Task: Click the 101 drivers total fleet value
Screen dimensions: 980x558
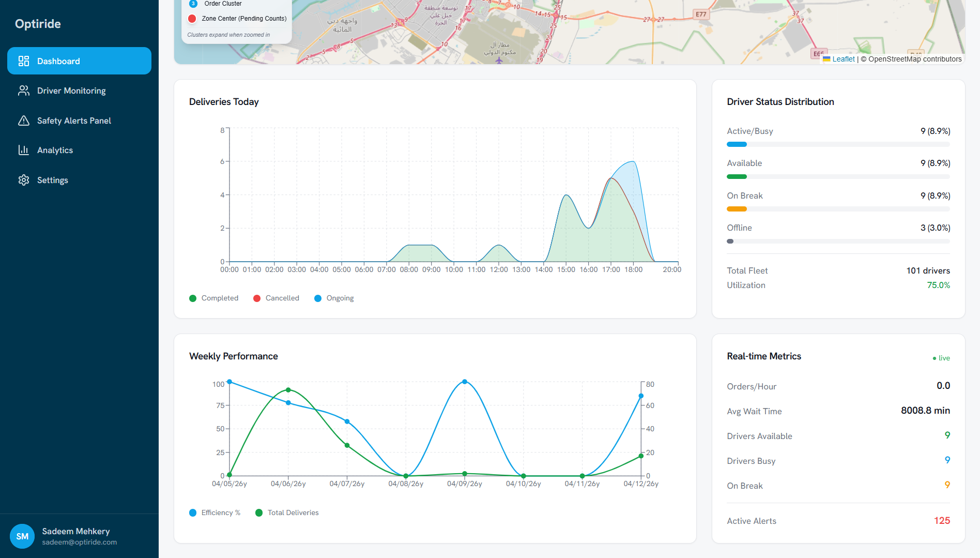Action: pos(928,270)
